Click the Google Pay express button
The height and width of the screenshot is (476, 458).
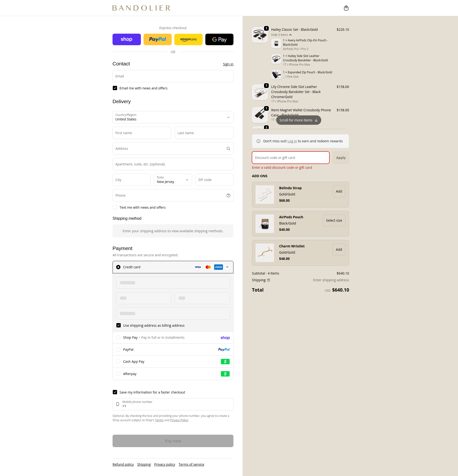pos(219,39)
